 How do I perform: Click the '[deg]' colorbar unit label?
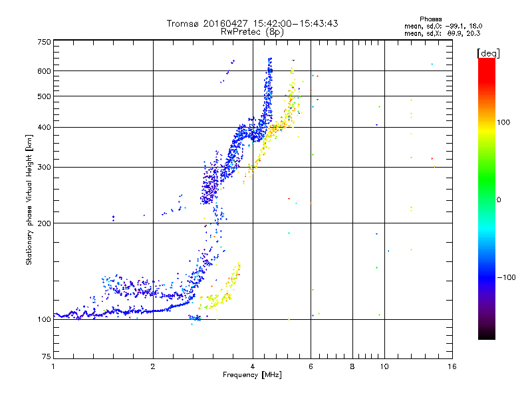[488, 53]
